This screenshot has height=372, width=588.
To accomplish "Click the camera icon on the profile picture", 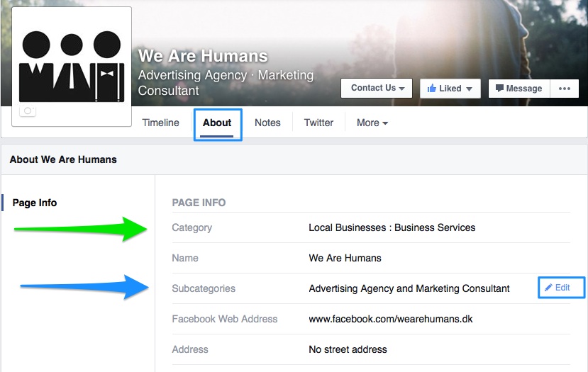I will click(x=28, y=111).
